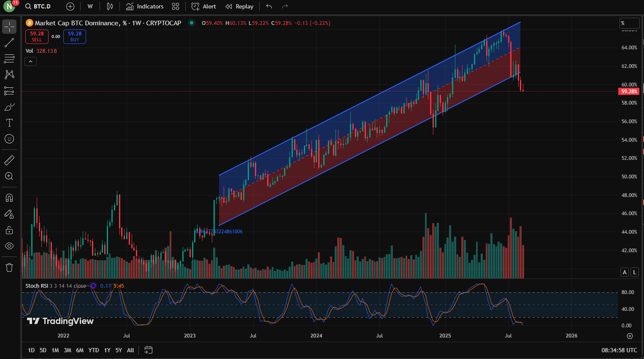Activate the ruler measure tool
Screen dimensions: 644x359
tap(9, 160)
